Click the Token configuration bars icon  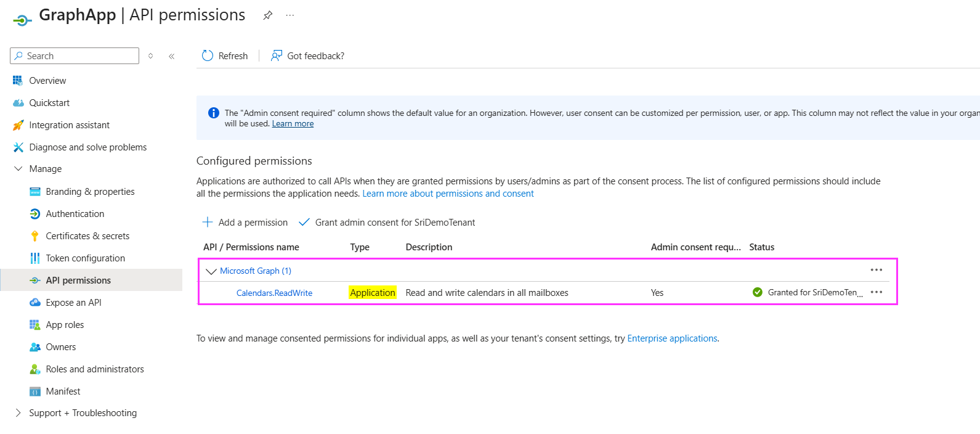tap(35, 258)
